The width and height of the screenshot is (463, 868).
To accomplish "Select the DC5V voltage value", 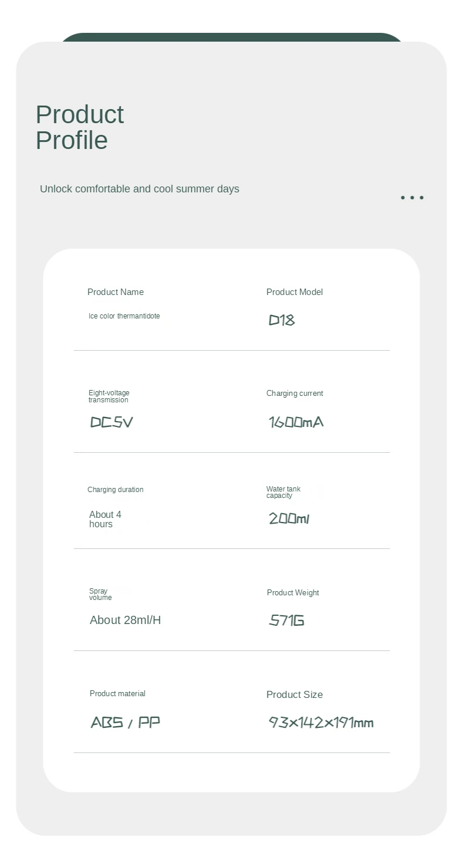I will (x=111, y=422).
